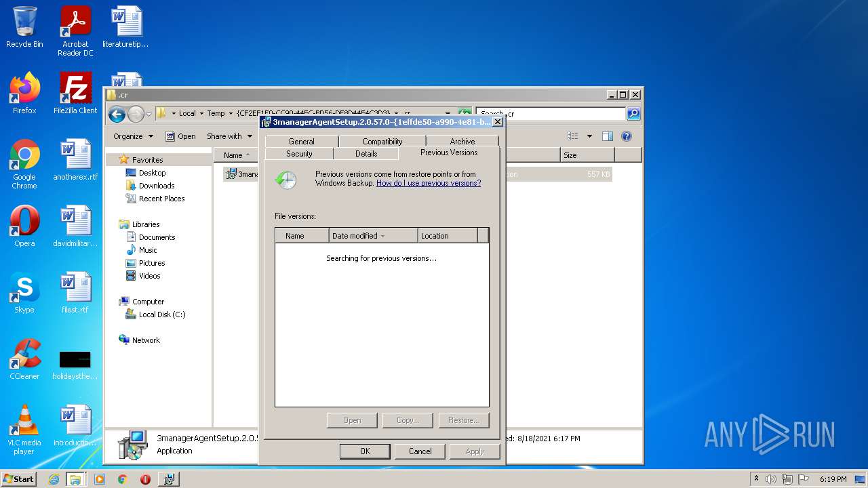Launch Acrobat Reader DC shortcut
The width and height of the screenshot is (868, 488).
point(75,31)
